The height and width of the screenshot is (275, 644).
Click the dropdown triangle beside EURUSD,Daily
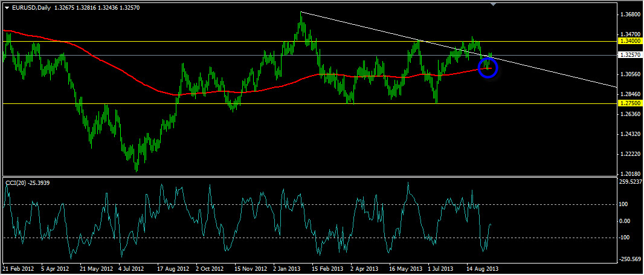[x=7, y=7]
